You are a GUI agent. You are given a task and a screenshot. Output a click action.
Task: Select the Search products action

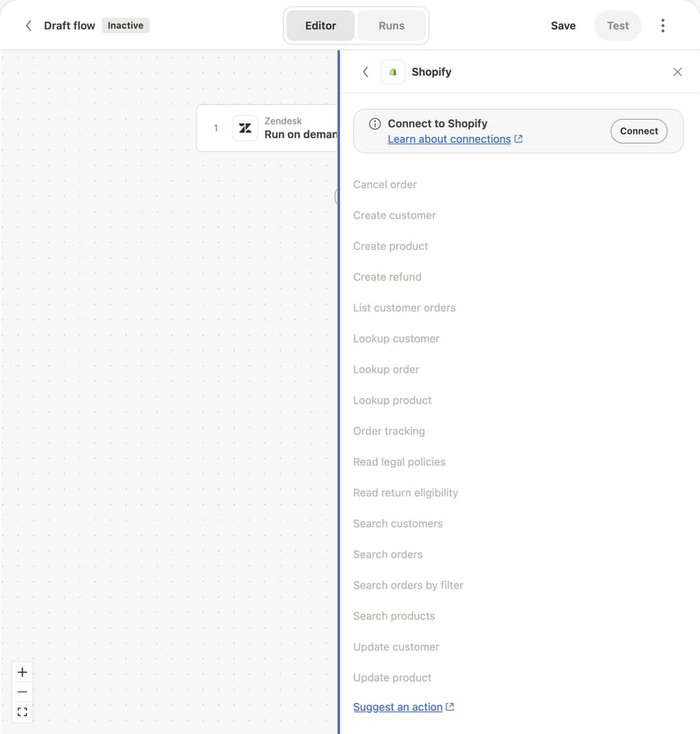(x=394, y=616)
